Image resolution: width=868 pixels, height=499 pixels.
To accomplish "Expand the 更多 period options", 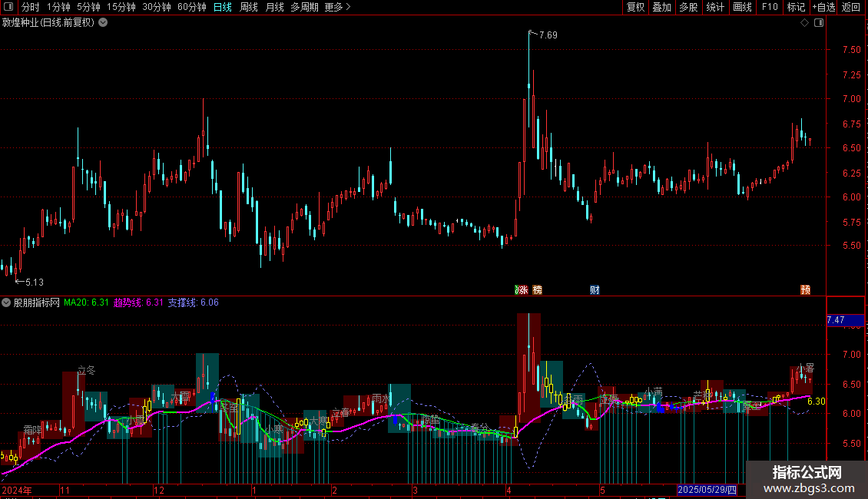I will click(x=337, y=7).
